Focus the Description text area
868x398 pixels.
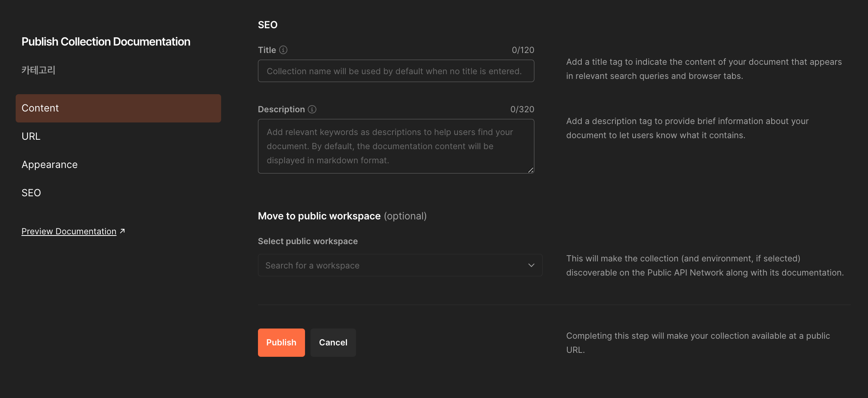(396, 146)
